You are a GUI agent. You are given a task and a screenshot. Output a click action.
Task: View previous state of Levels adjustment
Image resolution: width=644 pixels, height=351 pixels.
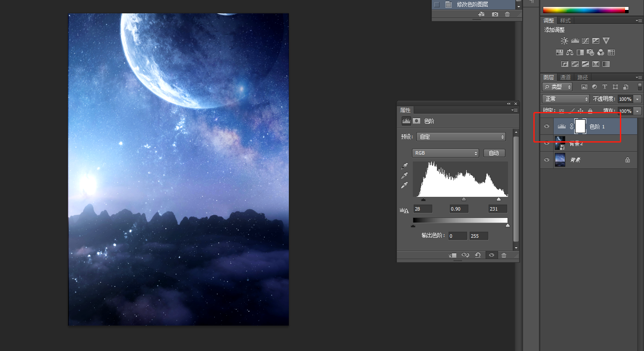click(x=465, y=255)
